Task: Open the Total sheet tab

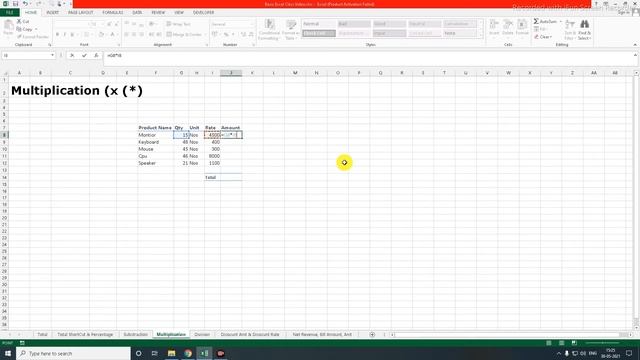Action: [42, 335]
